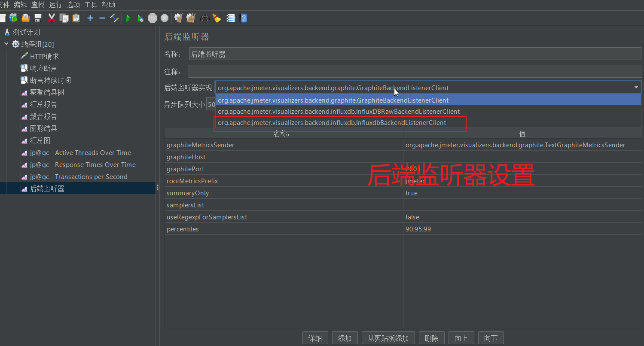Select 后端监听器 tree node
Image resolution: width=644 pixels, height=346 pixels.
coord(47,188)
